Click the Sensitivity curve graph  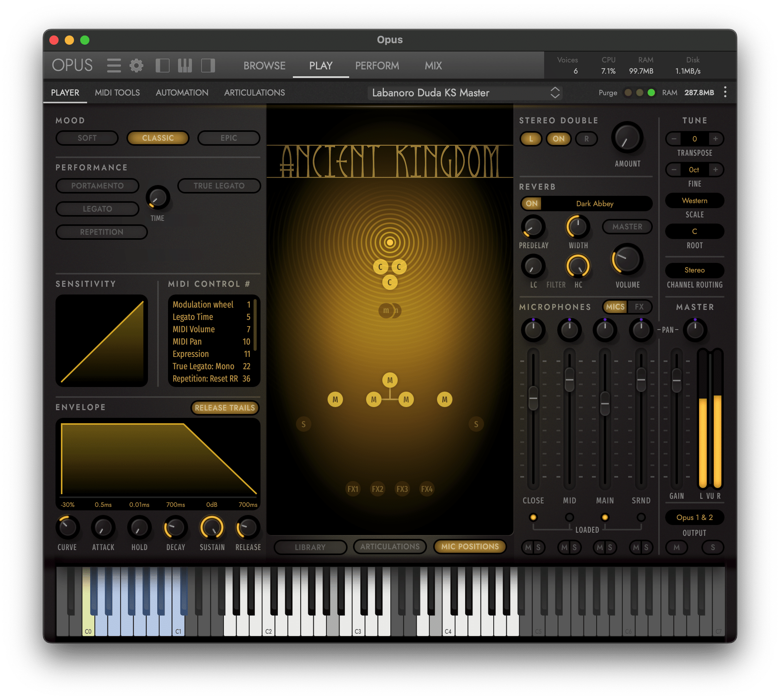[x=102, y=341]
